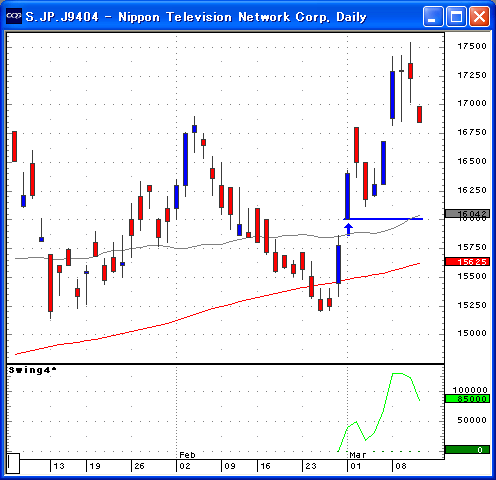Viewport: 496px width, 480px height.
Task: Click the 17500 price scale label
Action: pyautogui.click(x=472, y=46)
